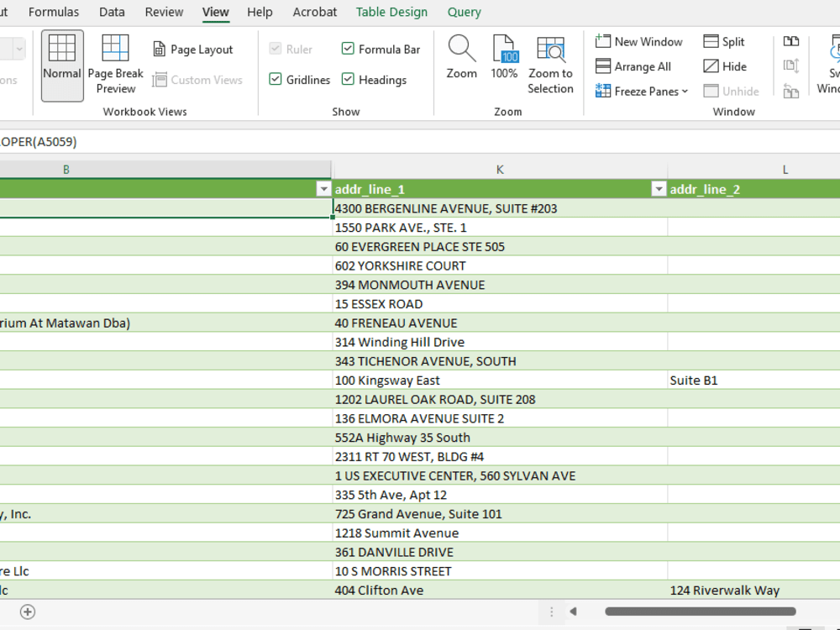The image size is (840, 630).
Task: Select column K header
Action: tap(500, 170)
